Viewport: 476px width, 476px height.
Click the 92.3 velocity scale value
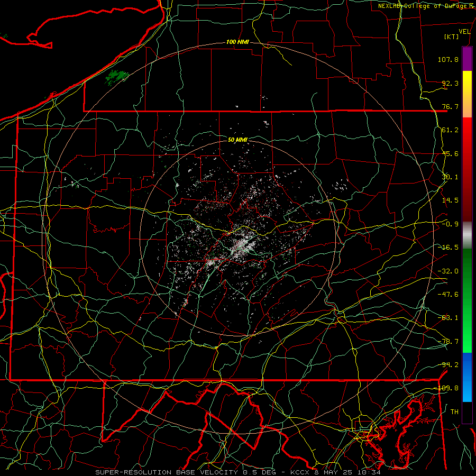(x=450, y=83)
